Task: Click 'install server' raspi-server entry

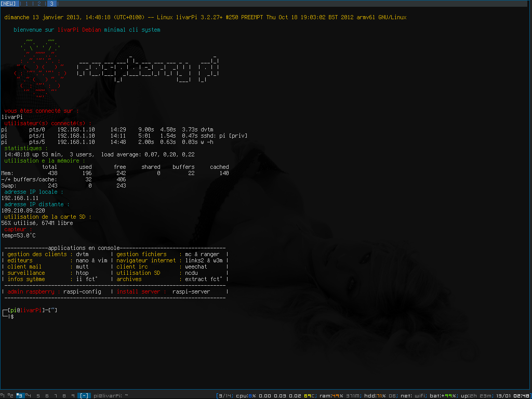Action: pyautogui.click(x=163, y=291)
